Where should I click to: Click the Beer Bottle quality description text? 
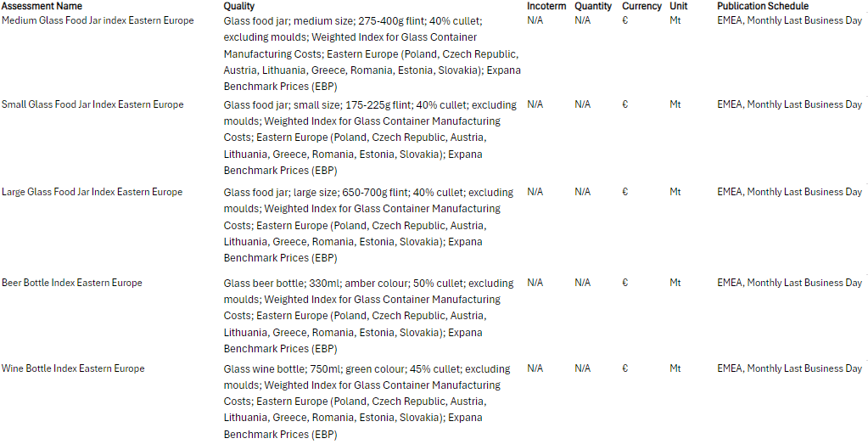369,316
